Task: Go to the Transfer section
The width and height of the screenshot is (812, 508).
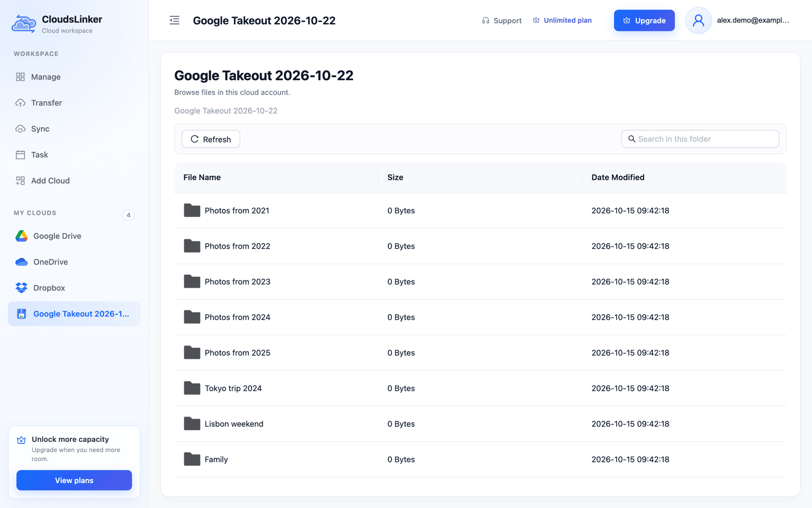Action: click(x=74, y=103)
